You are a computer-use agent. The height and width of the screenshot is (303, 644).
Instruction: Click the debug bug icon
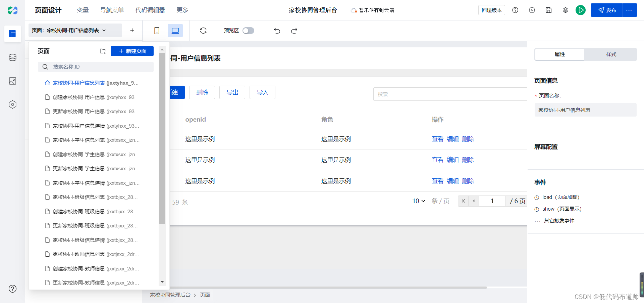pos(566,10)
